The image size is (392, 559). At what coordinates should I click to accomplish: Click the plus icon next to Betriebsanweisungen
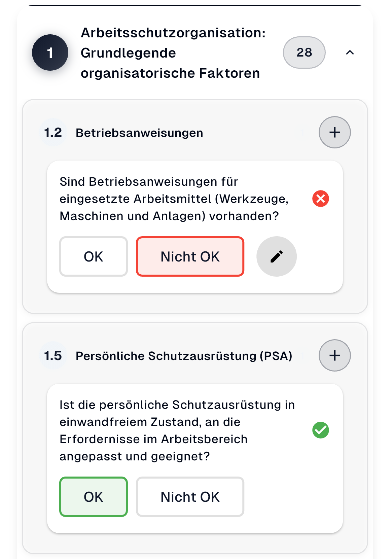[334, 132]
